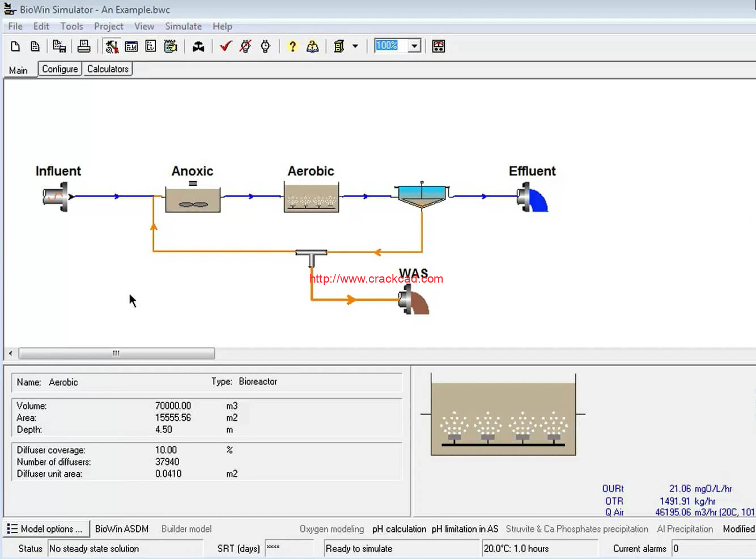The width and height of the screenshot is (756, 559).
Task: Click the Help menu
Action: coord(223,26)
